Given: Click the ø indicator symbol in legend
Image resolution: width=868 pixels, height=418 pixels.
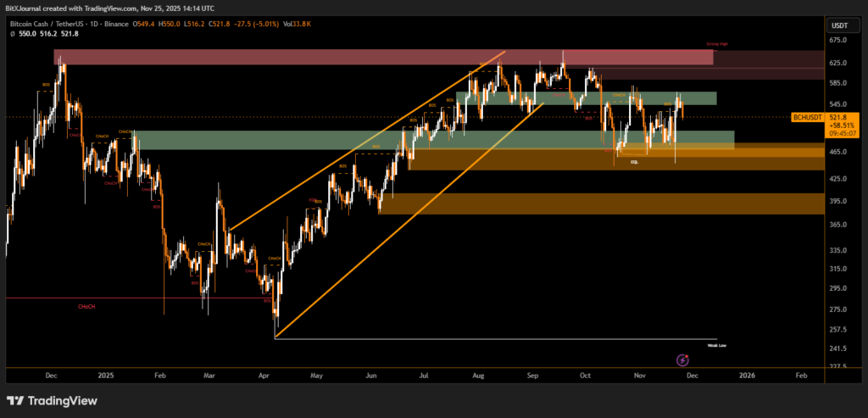Looking at the screenshot, I should click(12, 34).
